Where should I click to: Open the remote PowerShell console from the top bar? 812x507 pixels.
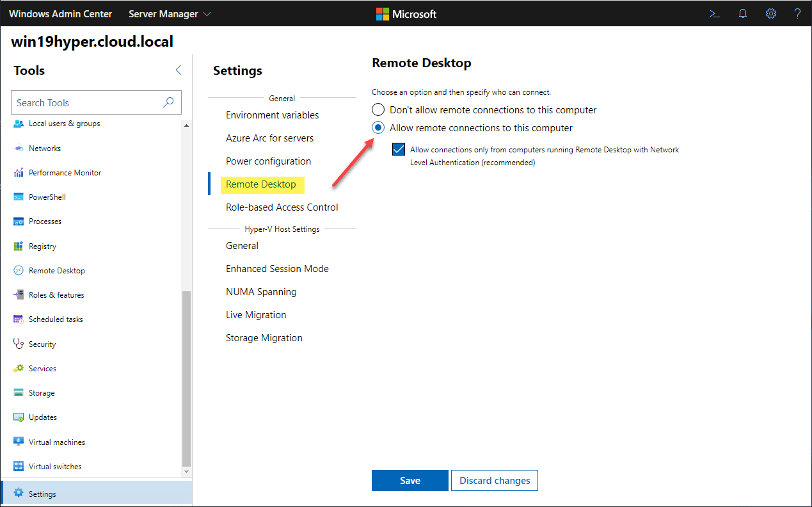[x=714, y=13]
